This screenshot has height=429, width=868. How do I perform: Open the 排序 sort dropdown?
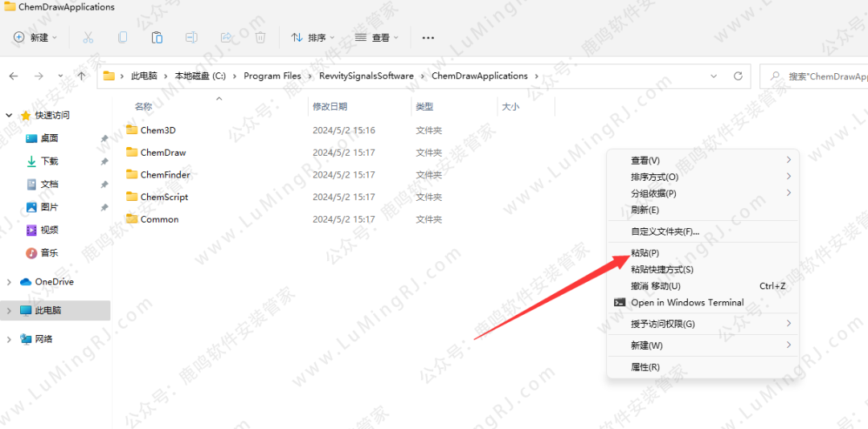[313, 38]
